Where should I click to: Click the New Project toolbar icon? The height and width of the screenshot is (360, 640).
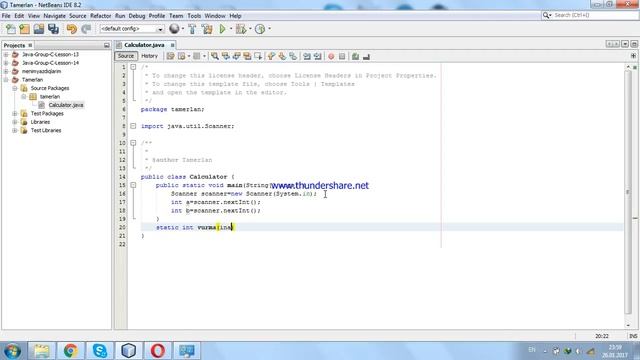[24, 29]
